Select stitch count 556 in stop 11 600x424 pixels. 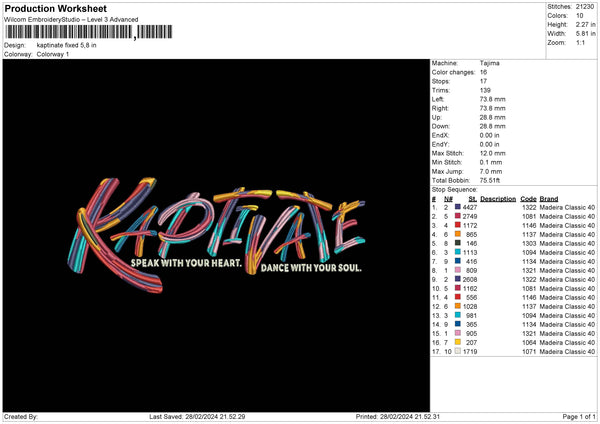[x=471, y=297]
